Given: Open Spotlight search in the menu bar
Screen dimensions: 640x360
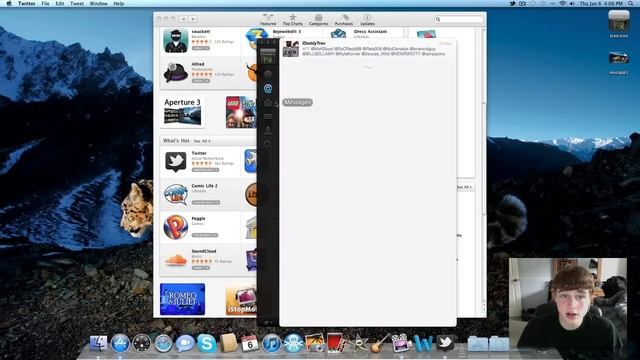Looking at the screenshot, I should [x=631, y=3].
